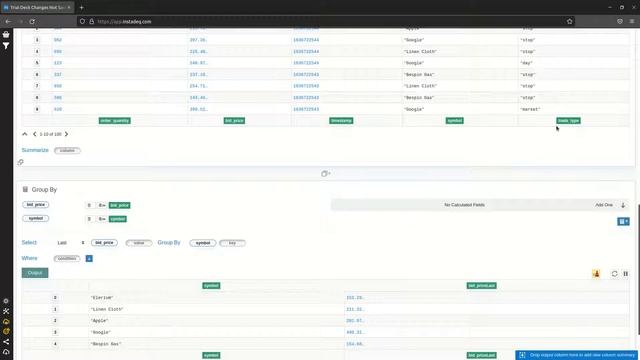
Task: Click symbol column footer tag of top table
Action: point(454,121)
